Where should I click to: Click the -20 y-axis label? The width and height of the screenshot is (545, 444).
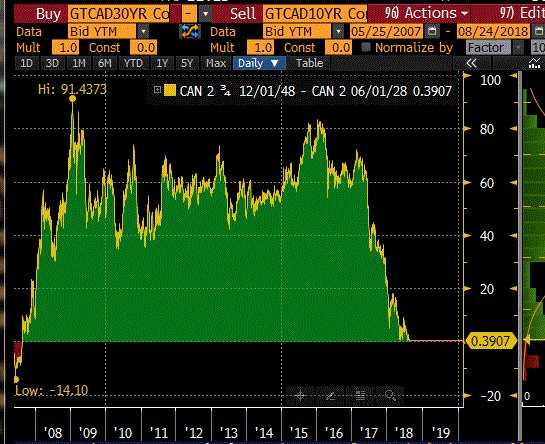pyautogui.click(x=491, y=396)
